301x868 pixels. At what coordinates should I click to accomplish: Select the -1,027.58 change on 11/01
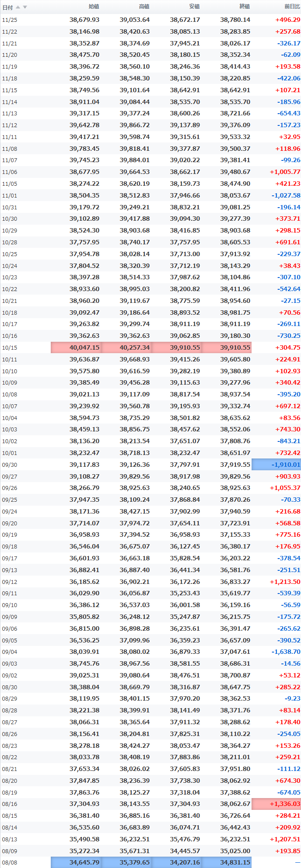286,196
